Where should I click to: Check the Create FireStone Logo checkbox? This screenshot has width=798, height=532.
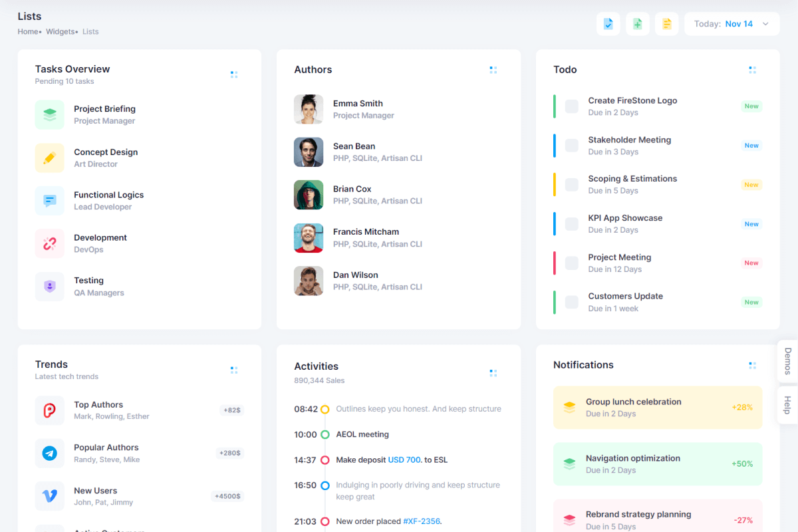(x=572, y=106)
